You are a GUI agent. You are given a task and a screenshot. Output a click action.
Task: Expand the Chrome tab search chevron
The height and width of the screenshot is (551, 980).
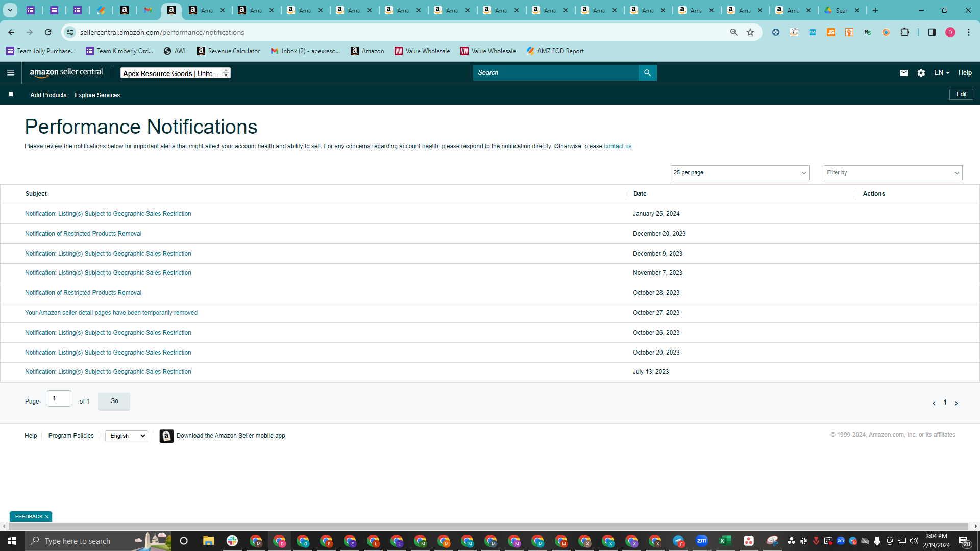pos(10,10)
